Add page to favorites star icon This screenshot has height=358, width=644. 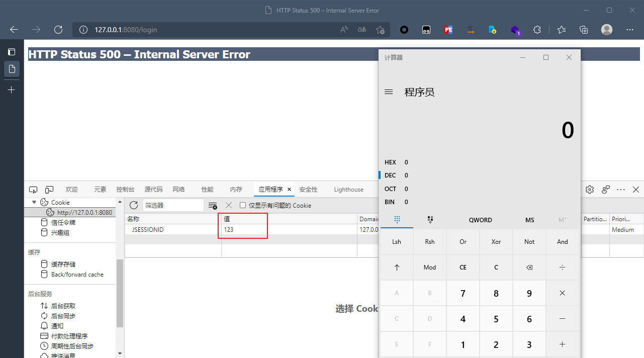(x=381, y=30)
